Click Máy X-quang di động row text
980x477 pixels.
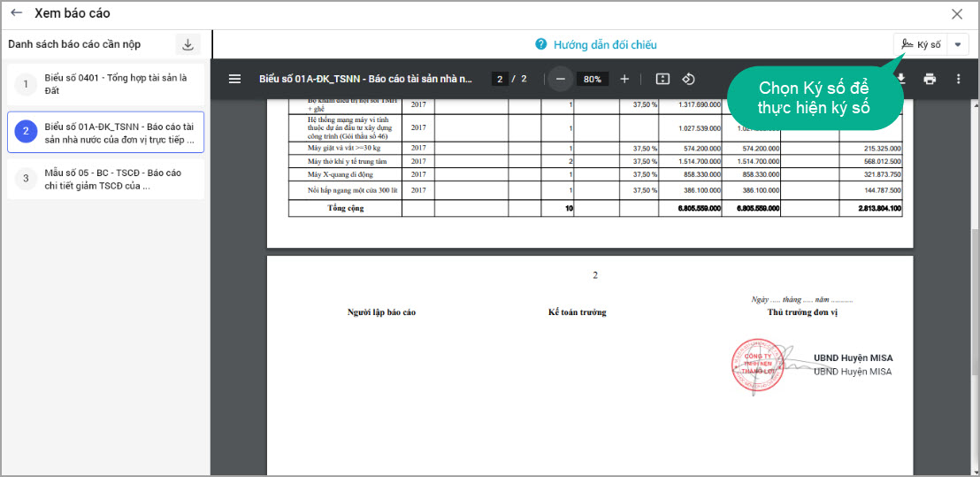coord(340,173)
